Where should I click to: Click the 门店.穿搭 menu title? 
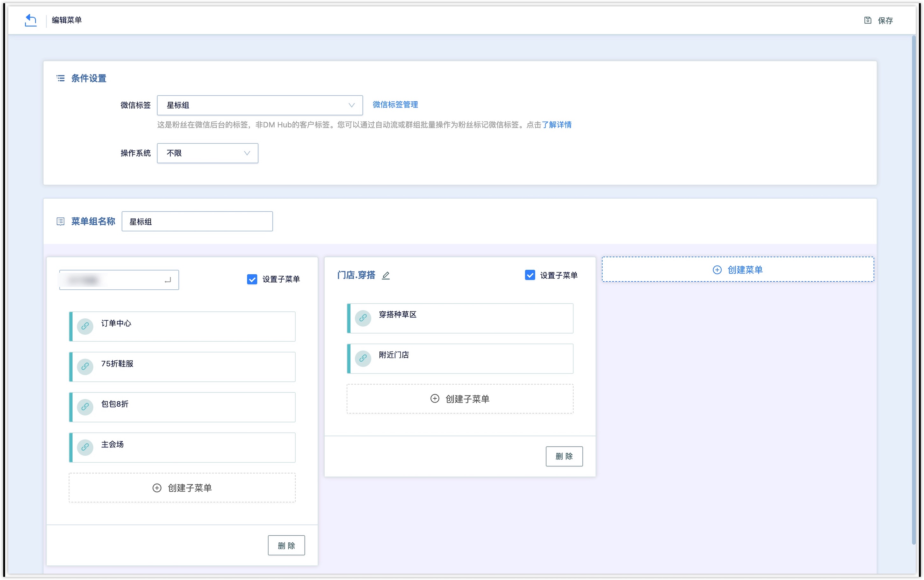pos(356,275)
